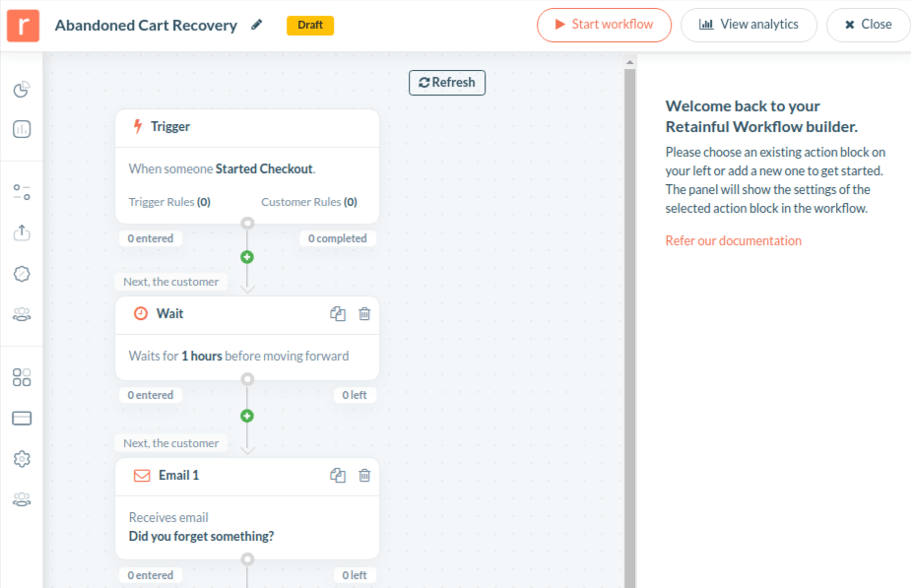Duplicate the Email 1 block
The height and width of the screenshot is (588, 911).
pos(338,476)
